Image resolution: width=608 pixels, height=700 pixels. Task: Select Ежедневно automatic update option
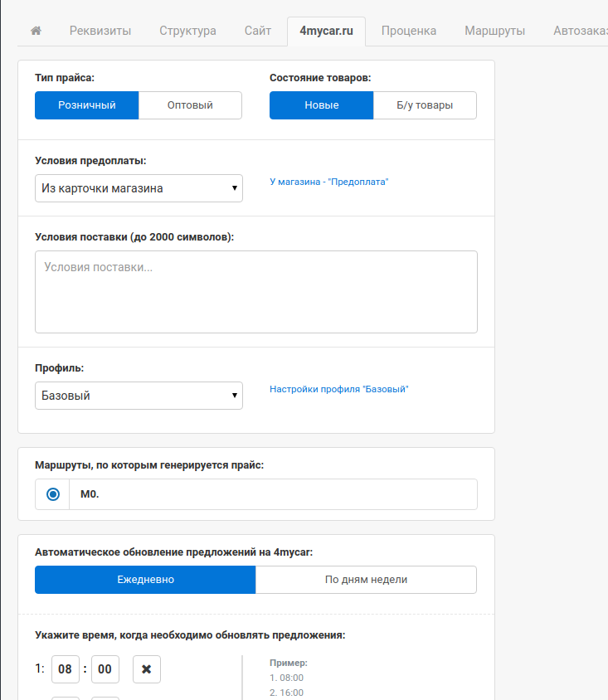(145, 580)
